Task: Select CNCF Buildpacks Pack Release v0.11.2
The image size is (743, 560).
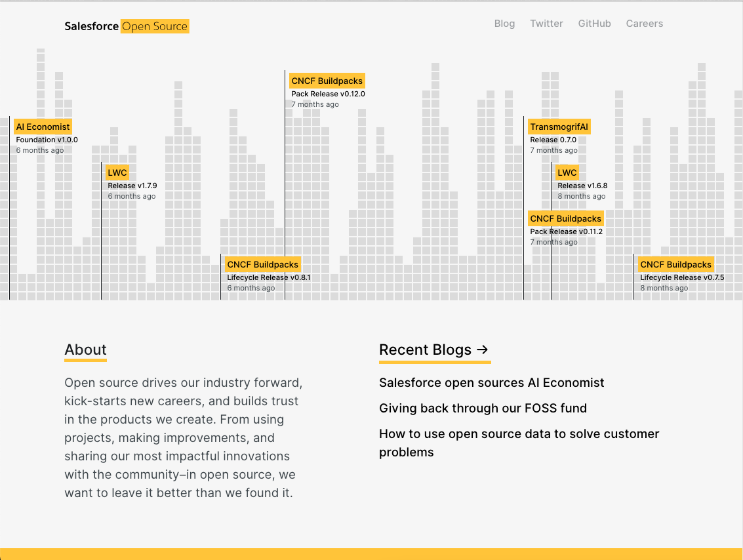Action: [x=565, y=219]
